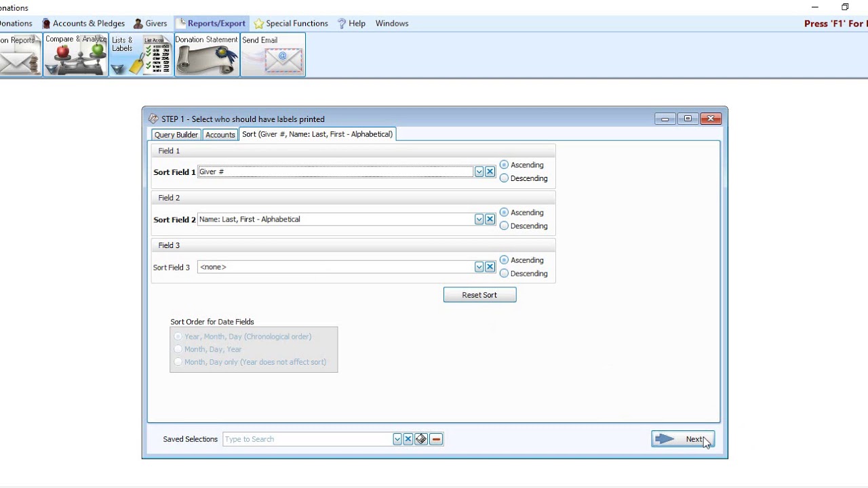The height and width of the screenshot is (488, 868).
Task: Open the Donation Reports tool
Action: (20, 54)
